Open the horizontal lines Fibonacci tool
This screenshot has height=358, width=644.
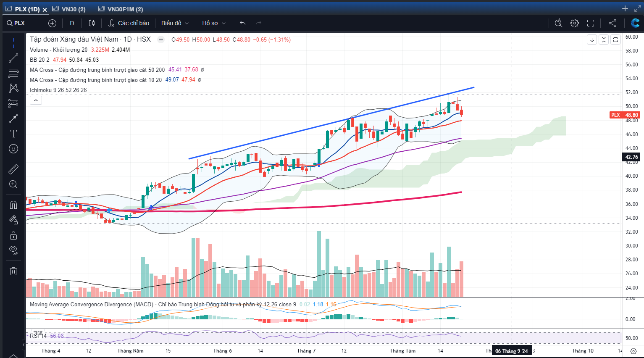(x=13, y=73)
